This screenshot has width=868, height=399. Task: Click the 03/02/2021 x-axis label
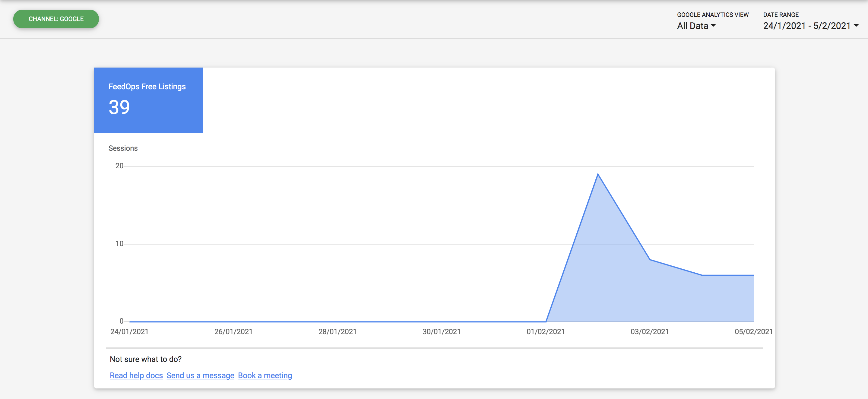pos(650,332)
